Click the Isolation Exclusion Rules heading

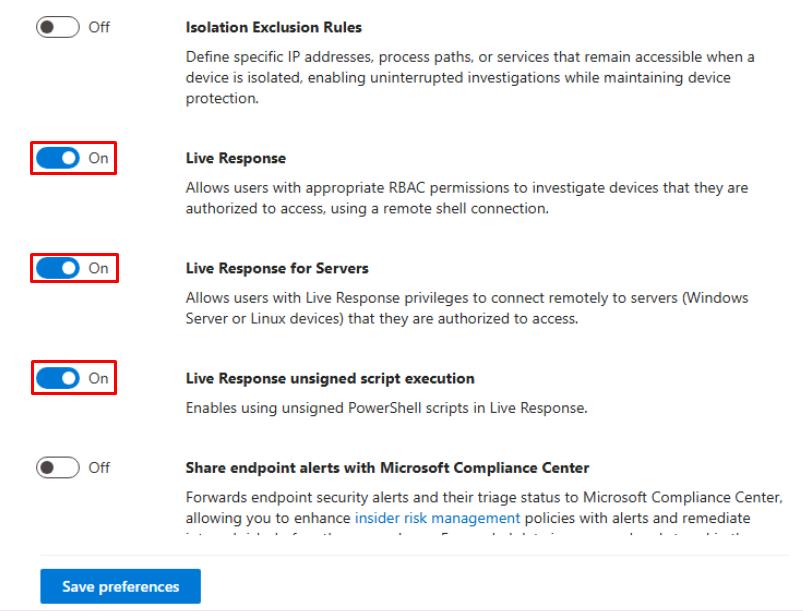click(274, 27)
